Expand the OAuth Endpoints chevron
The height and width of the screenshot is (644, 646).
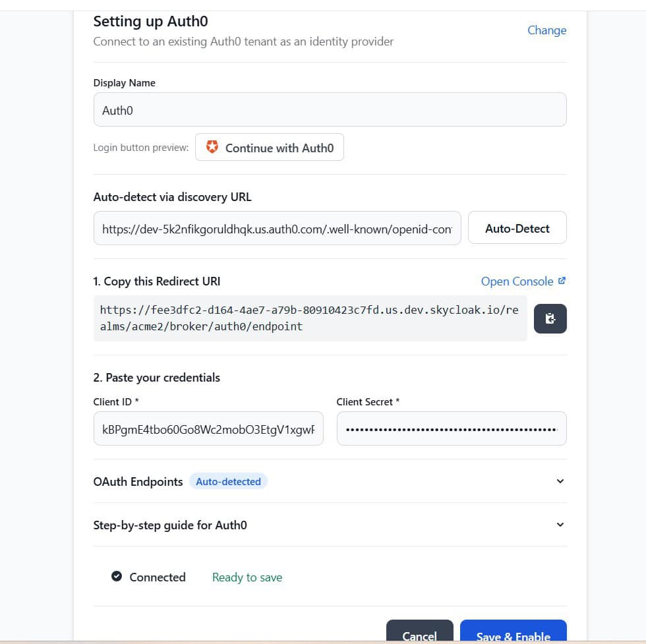[560, 481]
